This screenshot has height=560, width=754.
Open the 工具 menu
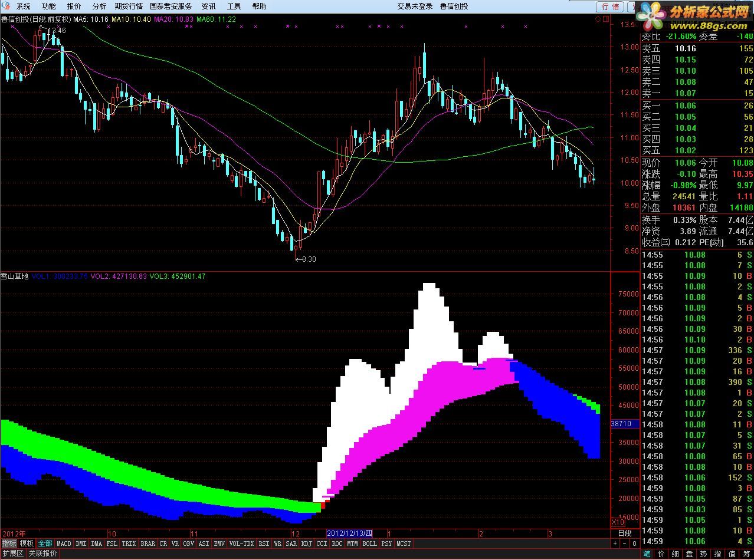(234, 6)
